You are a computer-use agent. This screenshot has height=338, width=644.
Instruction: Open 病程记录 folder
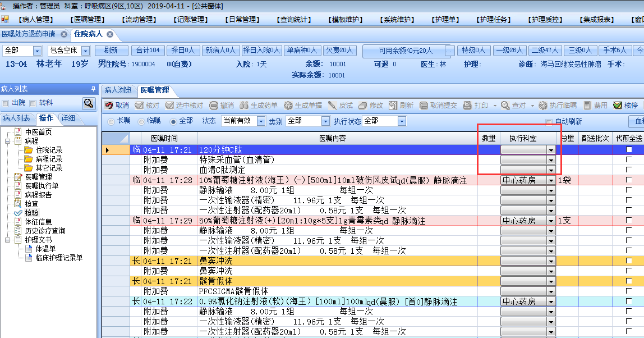49,159
